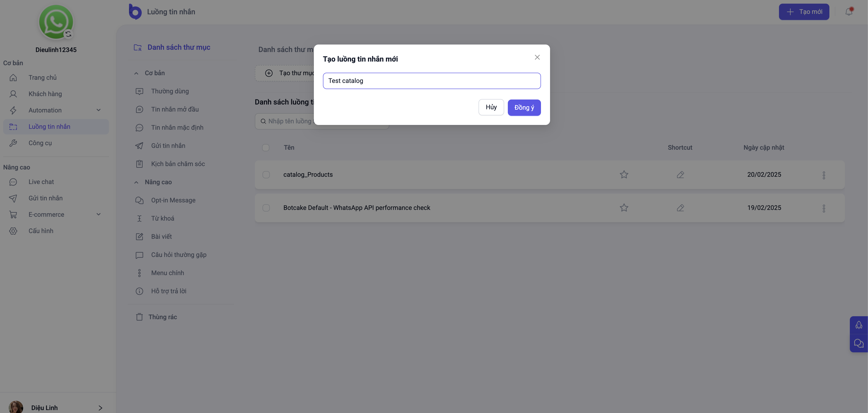Click the edit shortcut pencil for catalog_Products
The width and height of the screenshot is (868, 413).
point(680,175)
